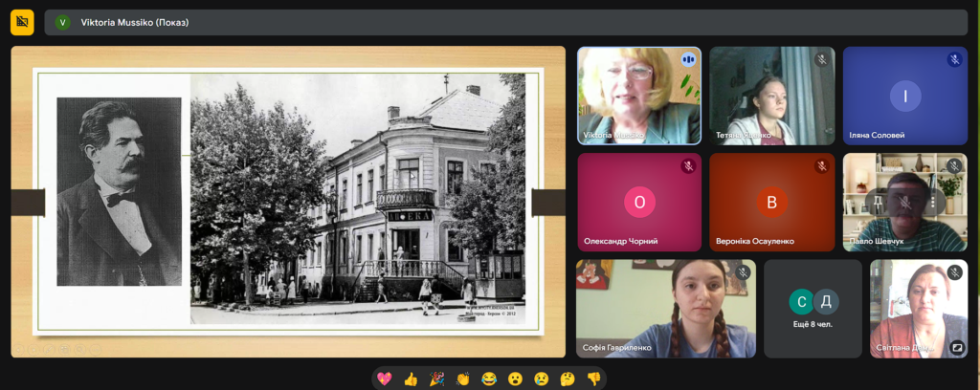React with the surprised face emoji
The image size is (980, 390).
(515, 379)
